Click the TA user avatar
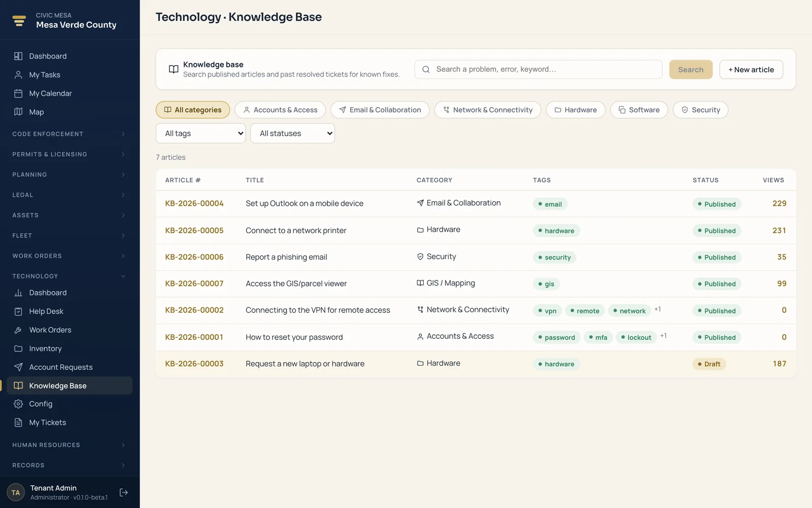The width and height of the screenshot is (812, 508). click(16, 492)
